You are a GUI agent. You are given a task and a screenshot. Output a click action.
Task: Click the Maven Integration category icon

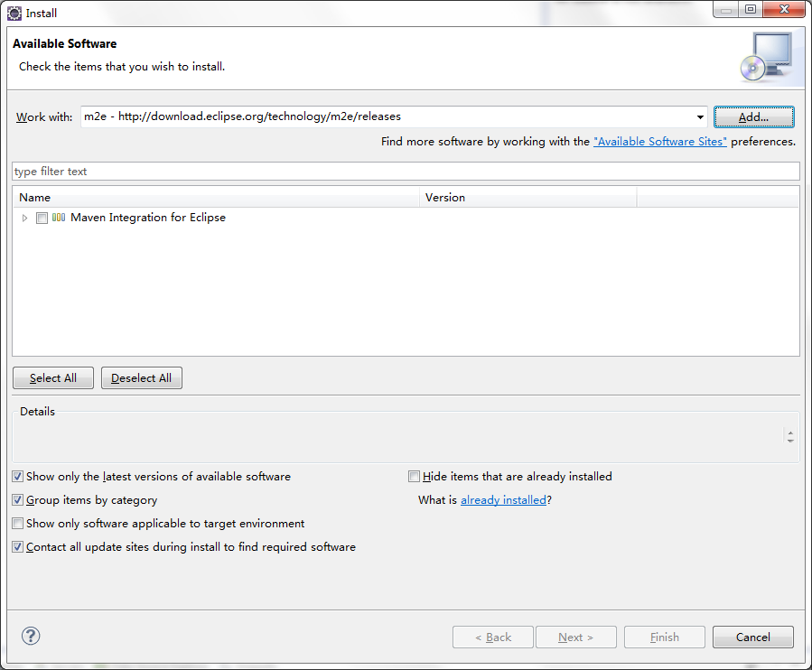(x=59, y=218)
